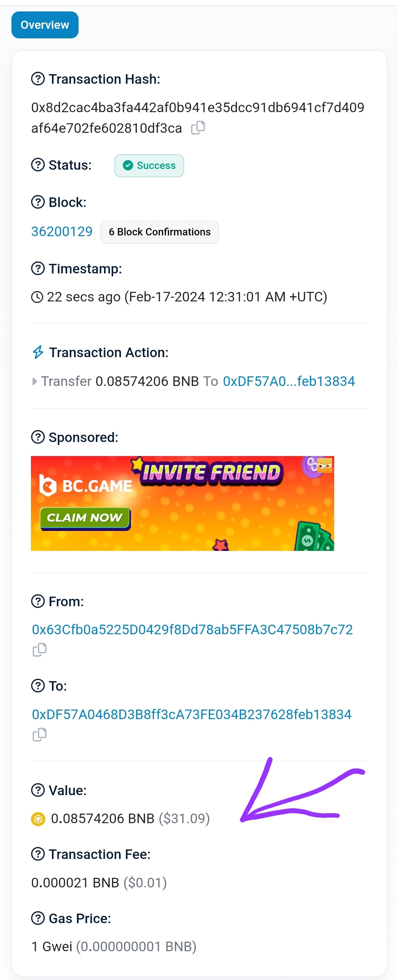The image size is (398, 980).
Task: Open block 36200129
Action: click(62, 231)
